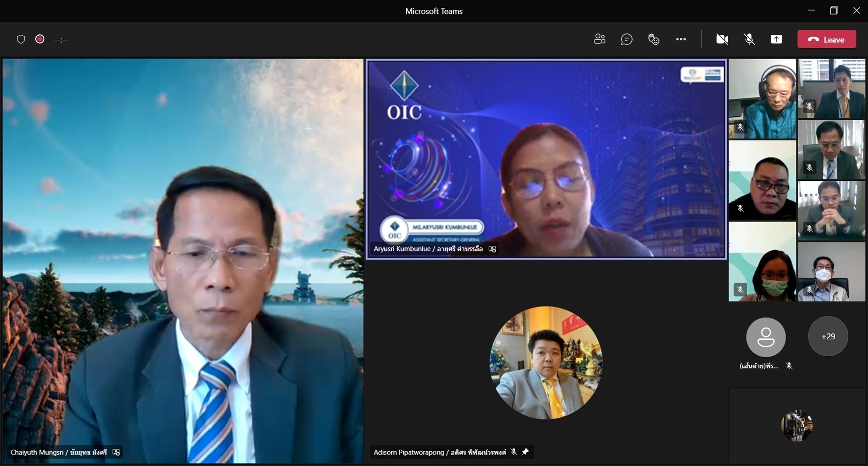Open the meeting chat
This screenshot has width=868, height=466.
click(627, 39)
